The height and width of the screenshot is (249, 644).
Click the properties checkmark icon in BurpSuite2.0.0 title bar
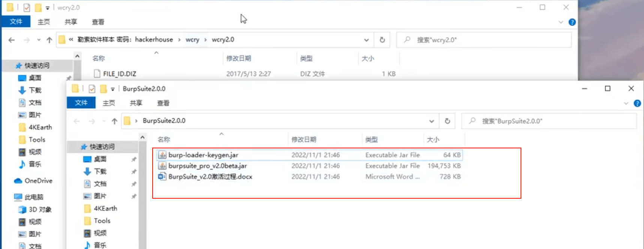pyautogui.click(x=92, y=89)
